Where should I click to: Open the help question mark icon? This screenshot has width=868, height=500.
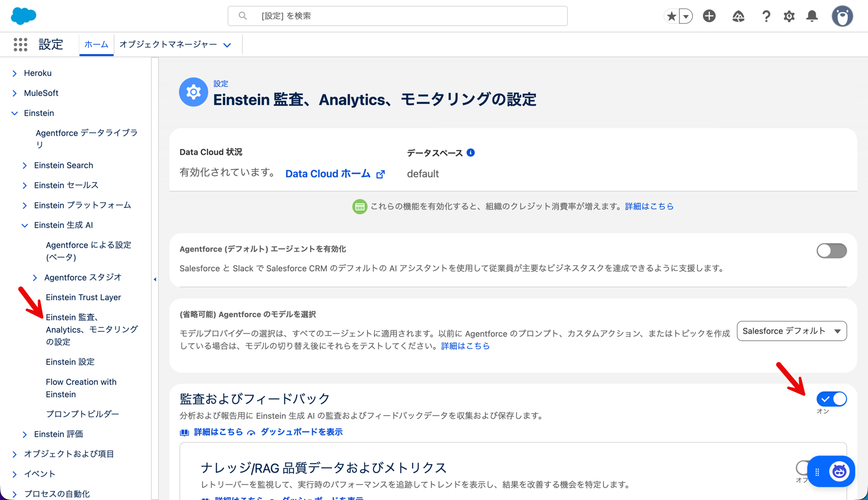(x=766, y=16)
